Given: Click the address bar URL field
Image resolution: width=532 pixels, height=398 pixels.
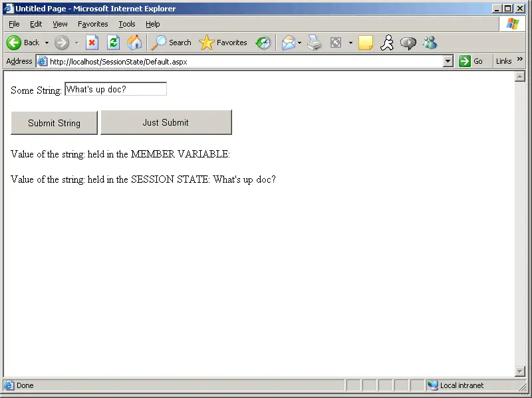Looking at the screenshot, I should pos(245,61).
